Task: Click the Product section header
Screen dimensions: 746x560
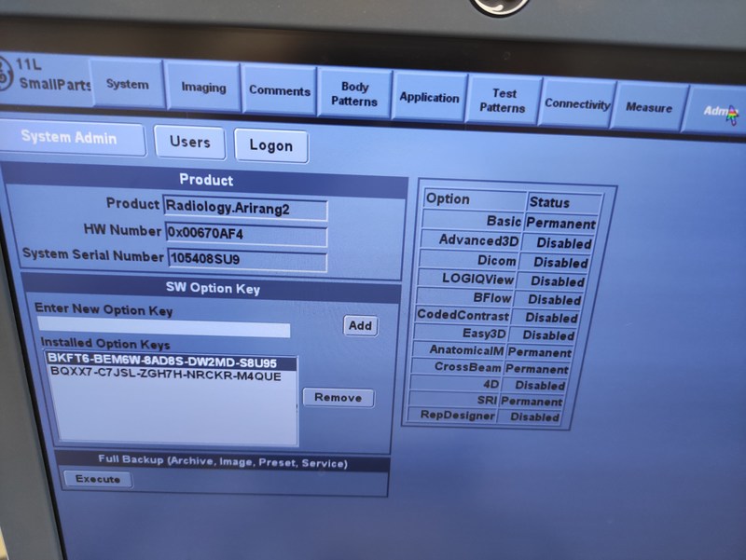Action: (206, 180)
